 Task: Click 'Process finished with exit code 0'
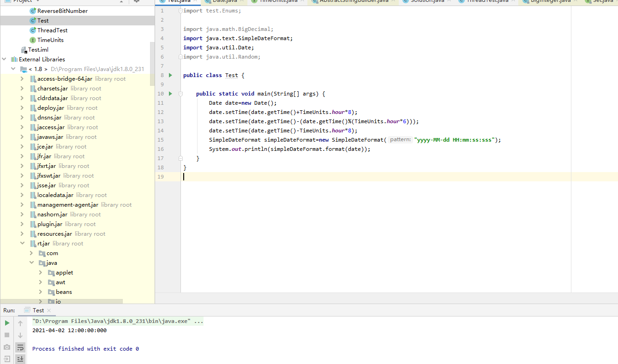[x=85, y=349]
